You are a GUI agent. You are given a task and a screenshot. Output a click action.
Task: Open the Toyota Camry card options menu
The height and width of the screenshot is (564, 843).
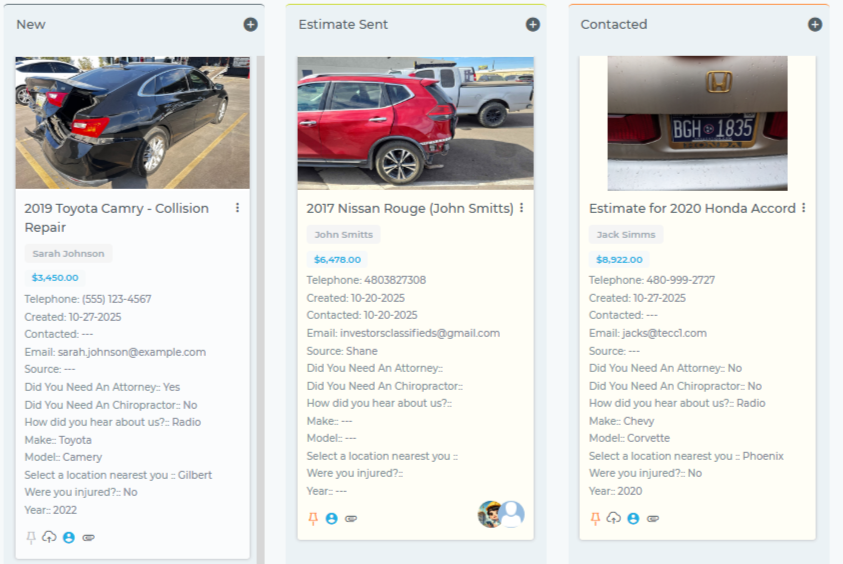[237, 208]
